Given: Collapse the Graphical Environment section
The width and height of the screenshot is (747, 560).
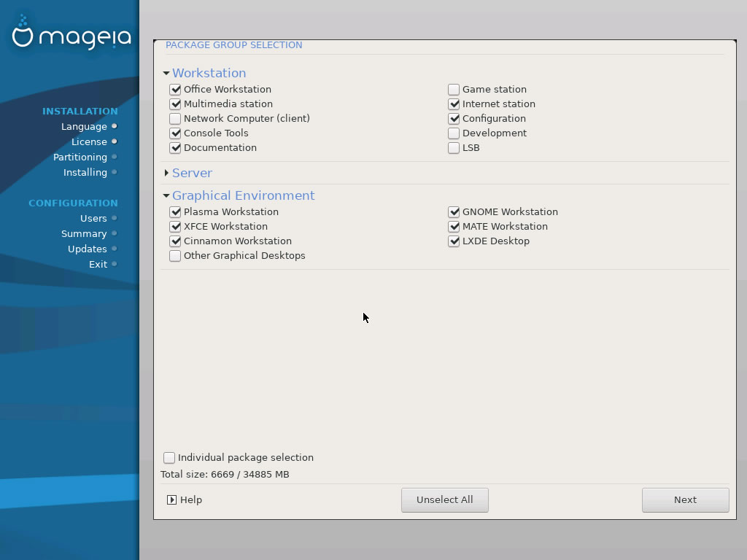Looking at the screenshot, I should point(166,195).
